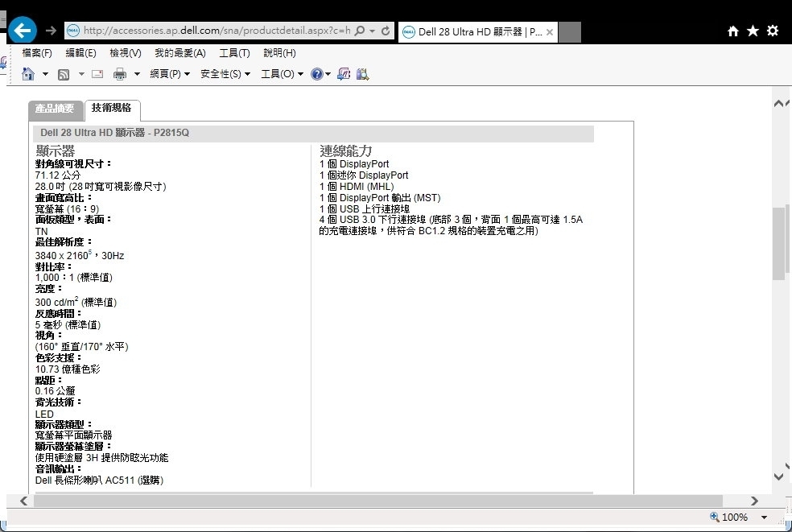Click the text 10.73 億種色彩
The image size is (792, 532).
pos(68,369)
